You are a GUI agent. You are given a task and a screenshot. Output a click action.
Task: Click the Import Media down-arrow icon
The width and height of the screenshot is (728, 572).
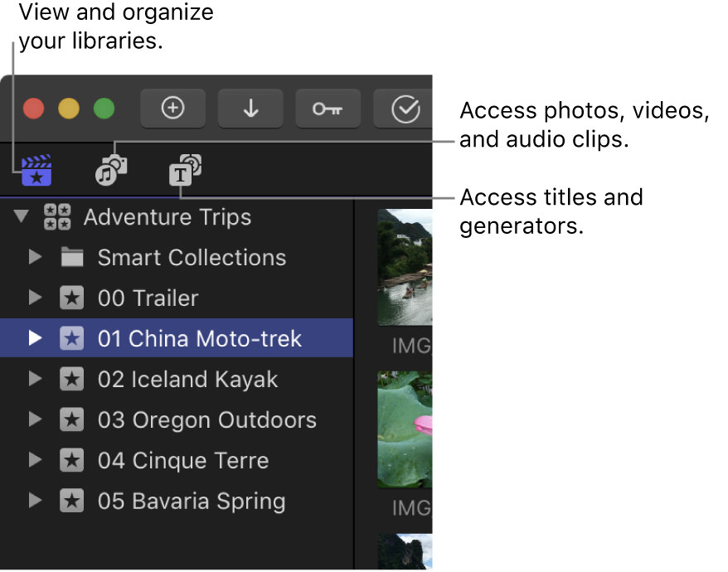pos(250,108)
